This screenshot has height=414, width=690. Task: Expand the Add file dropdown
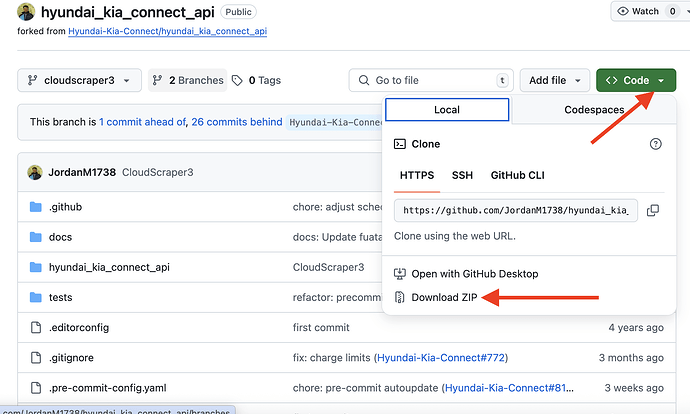coord(554,81)
